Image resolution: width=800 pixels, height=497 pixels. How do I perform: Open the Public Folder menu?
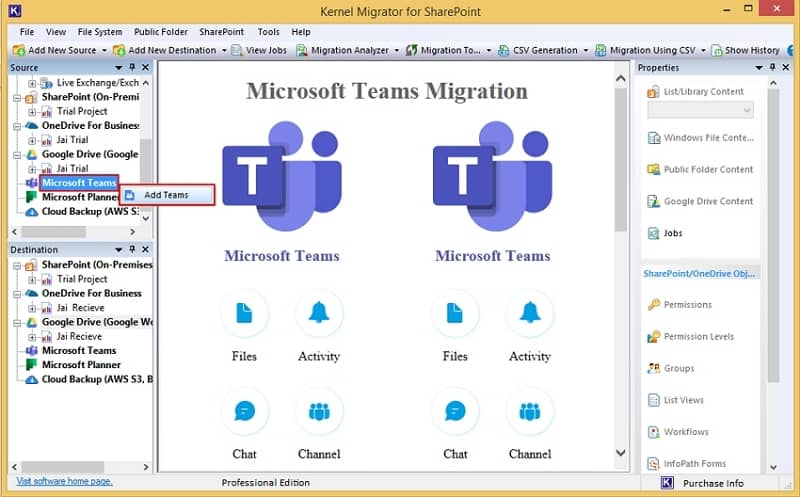coord(161,32)
